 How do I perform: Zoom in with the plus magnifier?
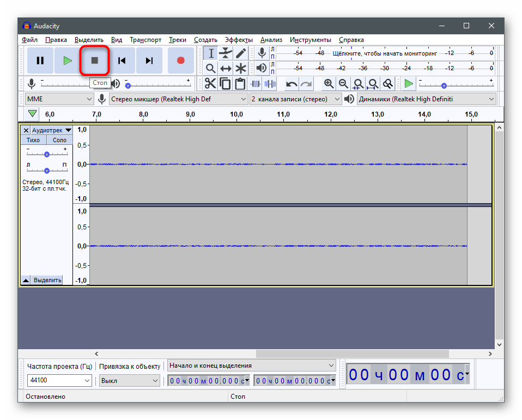pos(329,83)
